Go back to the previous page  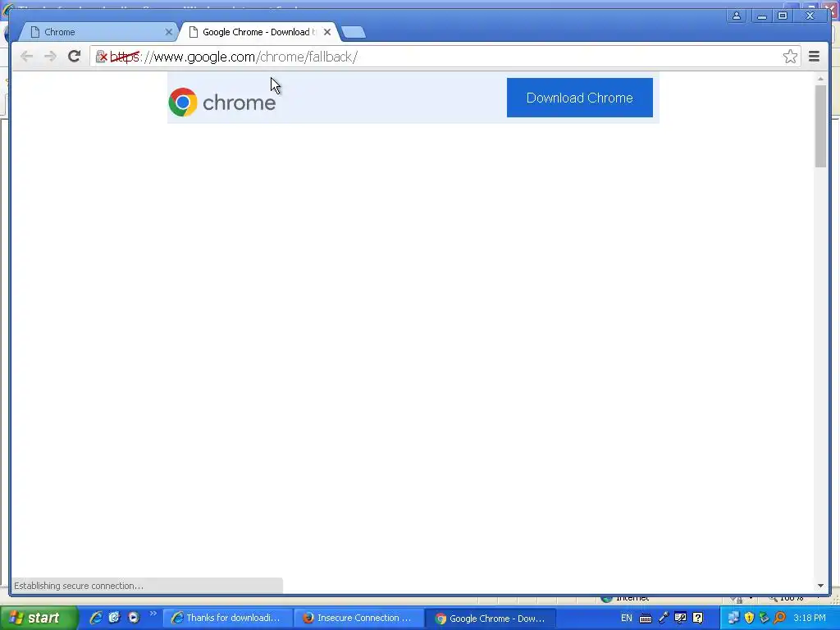[x=26, y=57]
